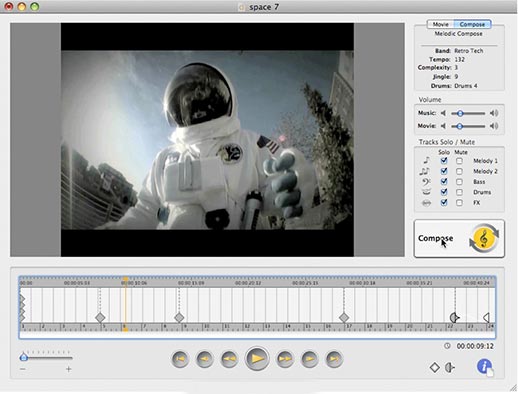Jump to the start of the movie

pyautogui.click(x=180, y=359)
